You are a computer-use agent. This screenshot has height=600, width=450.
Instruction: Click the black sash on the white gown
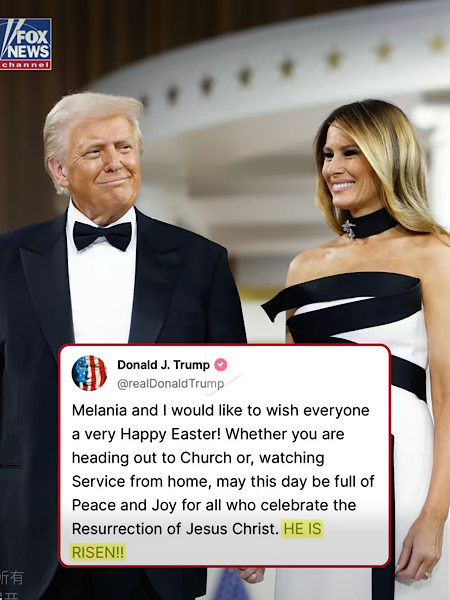point(344,304)
